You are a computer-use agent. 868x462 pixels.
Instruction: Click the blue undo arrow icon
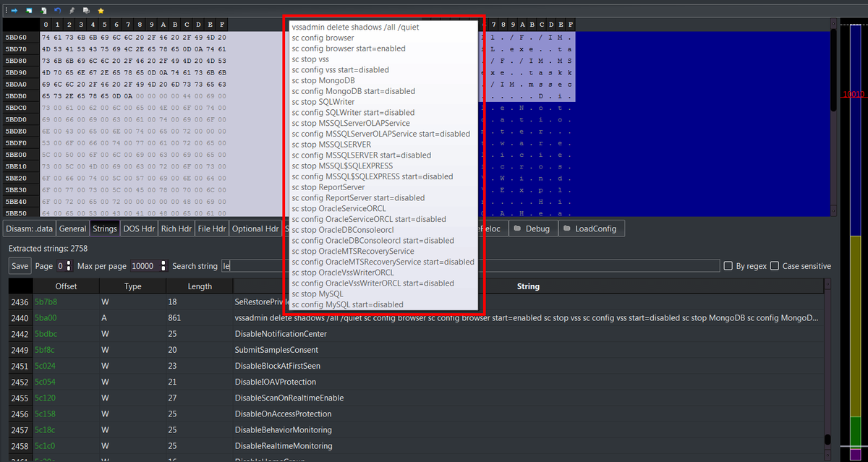coord(57,11)
